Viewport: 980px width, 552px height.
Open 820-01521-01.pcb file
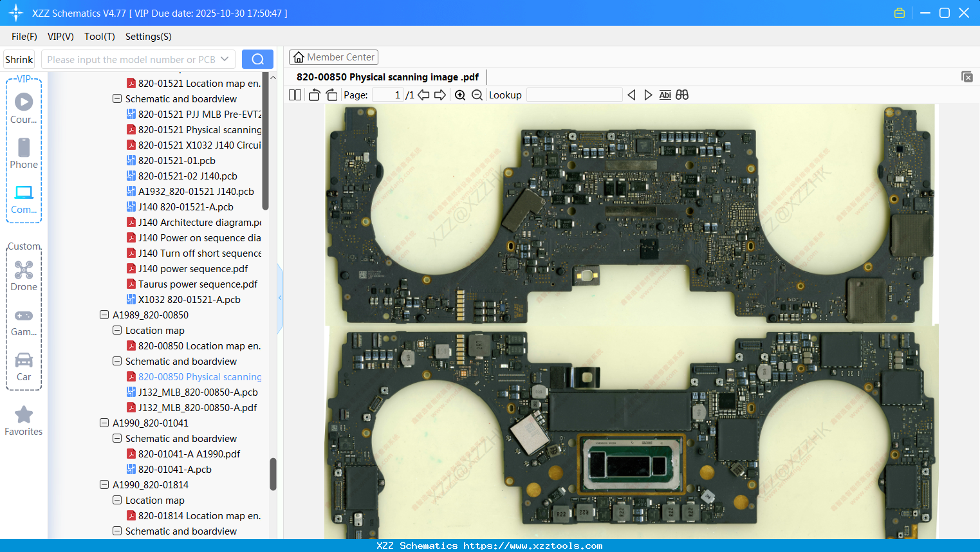pyautogui.click(x=171, y=161)
